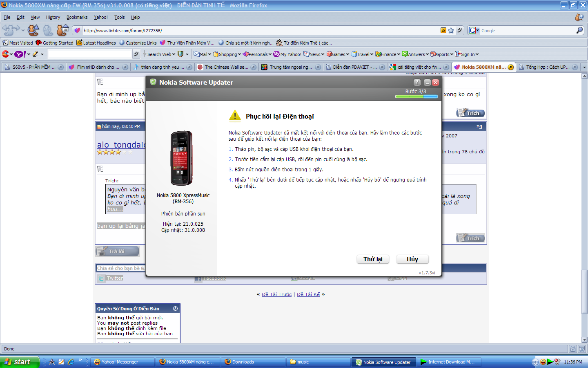Open the File menu in Firefox
The image size is (588, 368).
pos(7,17)
